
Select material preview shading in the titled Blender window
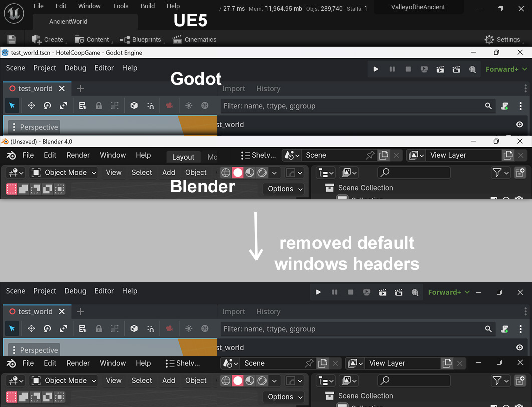point(250,173)
